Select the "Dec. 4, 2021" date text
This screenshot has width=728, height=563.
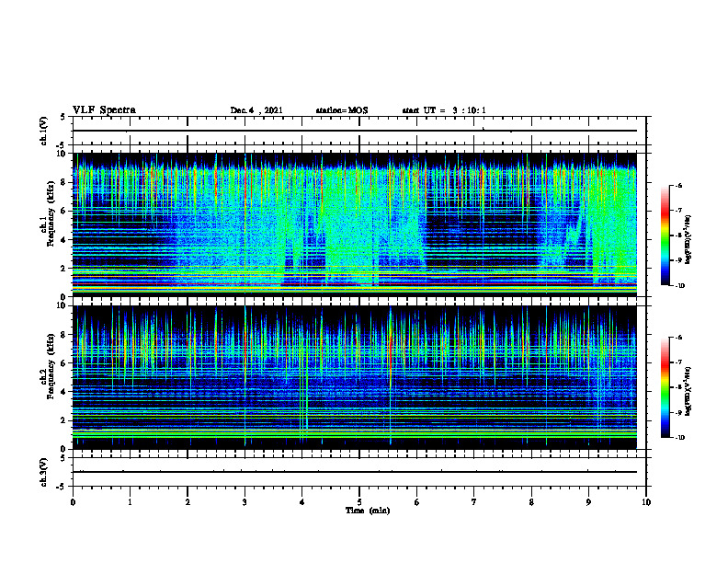pyautogui.click(x=256, y=110)
